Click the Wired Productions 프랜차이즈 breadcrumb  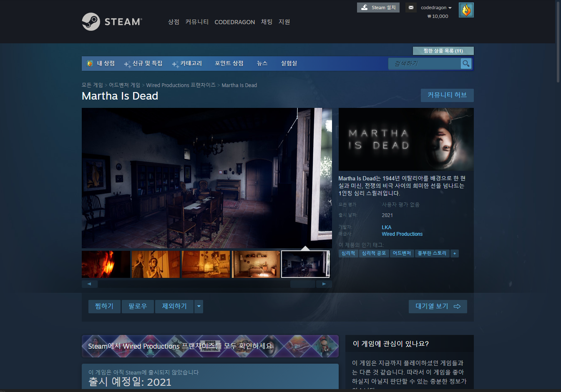[181, 85]
